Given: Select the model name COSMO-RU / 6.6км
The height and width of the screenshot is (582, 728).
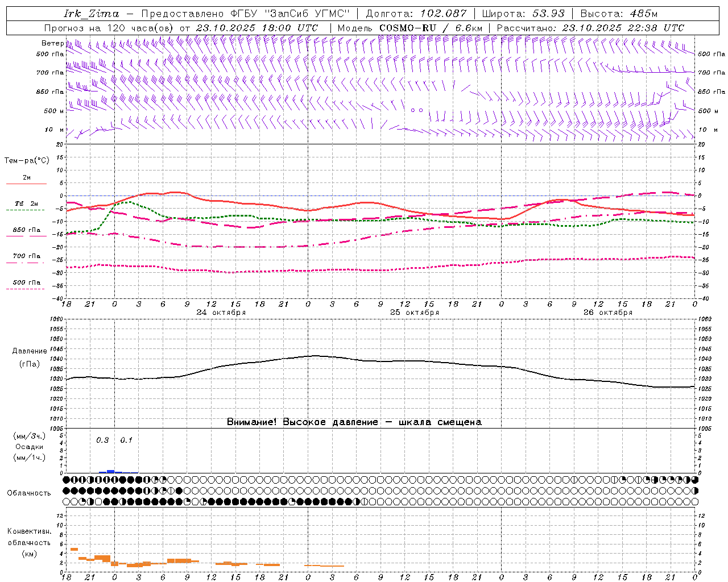Looking at the screenshot, I should [x=431, y=28].
